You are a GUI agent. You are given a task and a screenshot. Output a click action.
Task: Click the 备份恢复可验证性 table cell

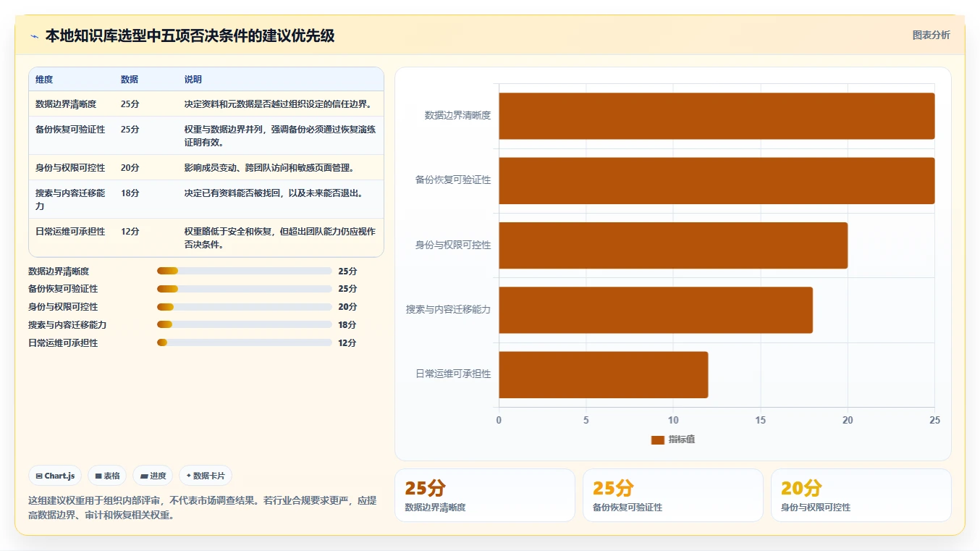(x=70, y=130)
